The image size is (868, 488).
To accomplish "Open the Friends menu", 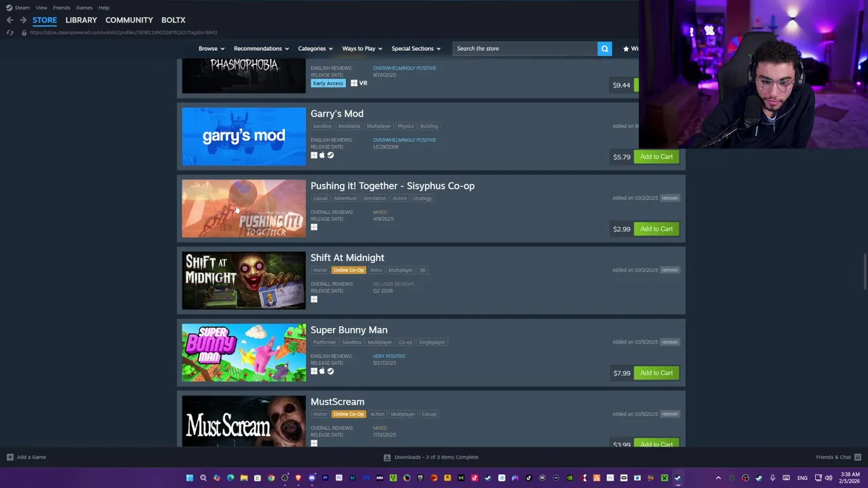I will (62, 7).
